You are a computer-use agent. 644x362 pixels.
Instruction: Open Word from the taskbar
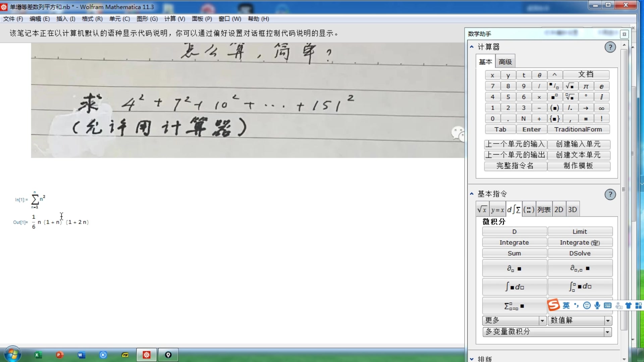(81, 355)
